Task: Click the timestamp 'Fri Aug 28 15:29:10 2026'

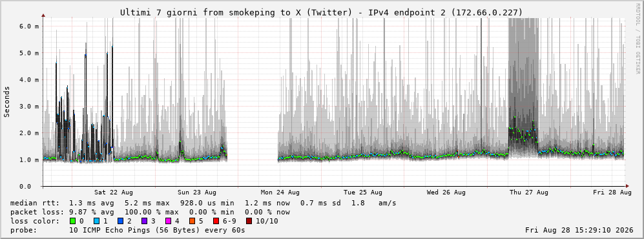Action: click(x=579, y=231)
